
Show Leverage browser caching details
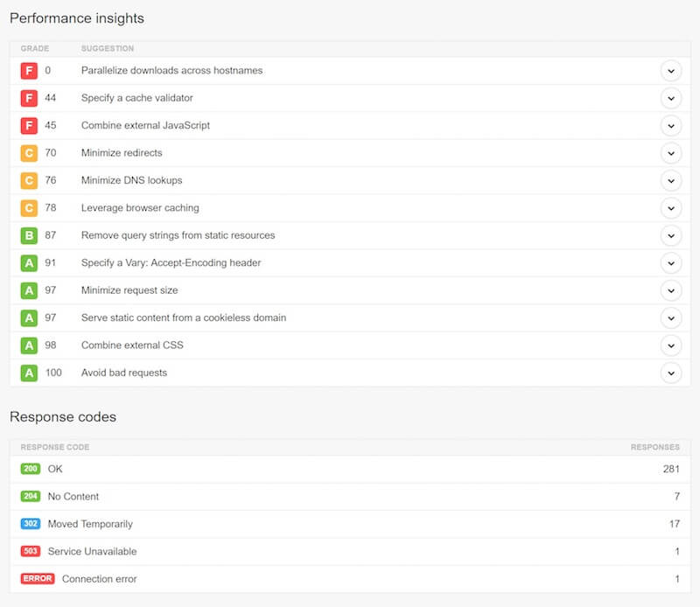pyautogui.click(x=670, y=208)
